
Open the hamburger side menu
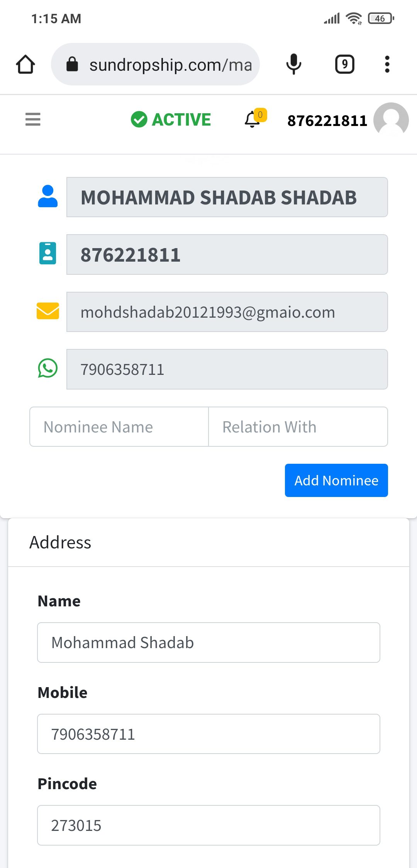click(33, 119)
